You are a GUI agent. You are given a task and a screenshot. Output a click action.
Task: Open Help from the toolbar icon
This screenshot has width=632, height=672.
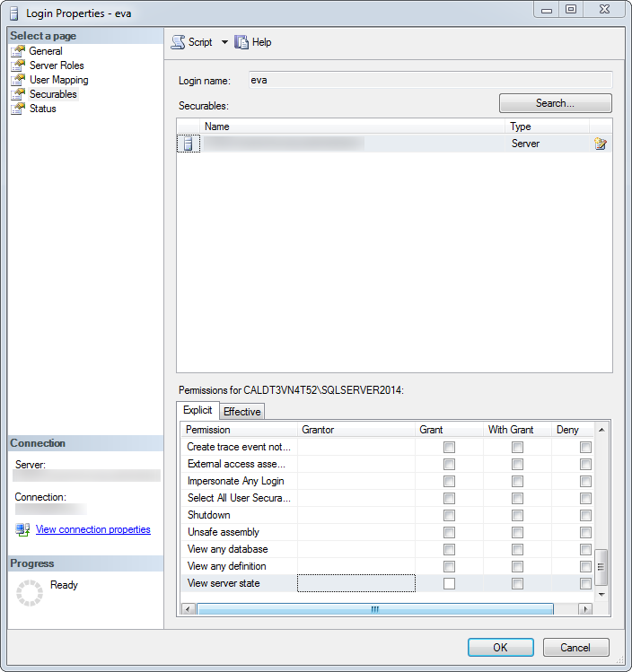point(241,42)
